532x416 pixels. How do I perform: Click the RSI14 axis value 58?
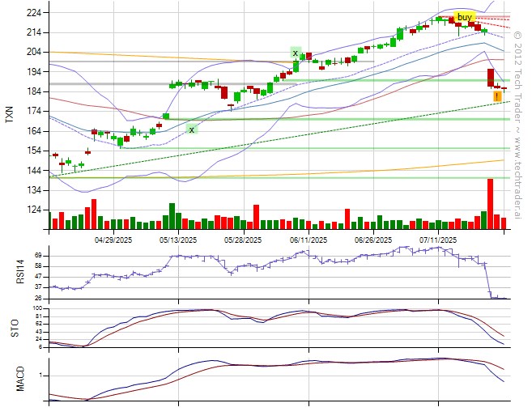coord(37,265)
